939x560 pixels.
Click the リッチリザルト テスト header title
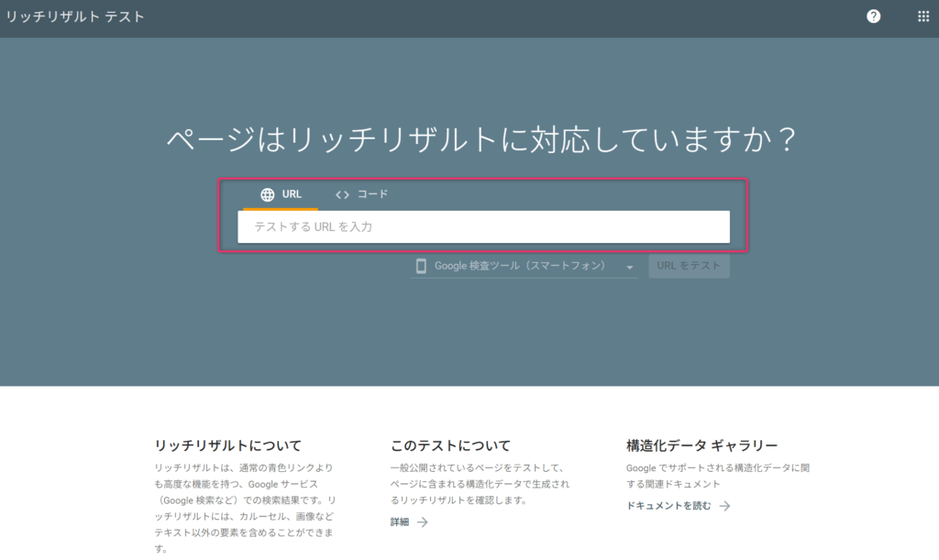click(75, 16)
